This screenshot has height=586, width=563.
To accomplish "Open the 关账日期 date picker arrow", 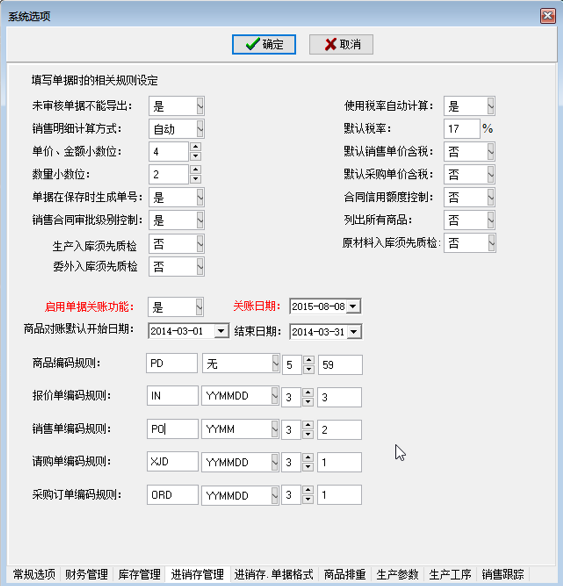I will 353,306.
